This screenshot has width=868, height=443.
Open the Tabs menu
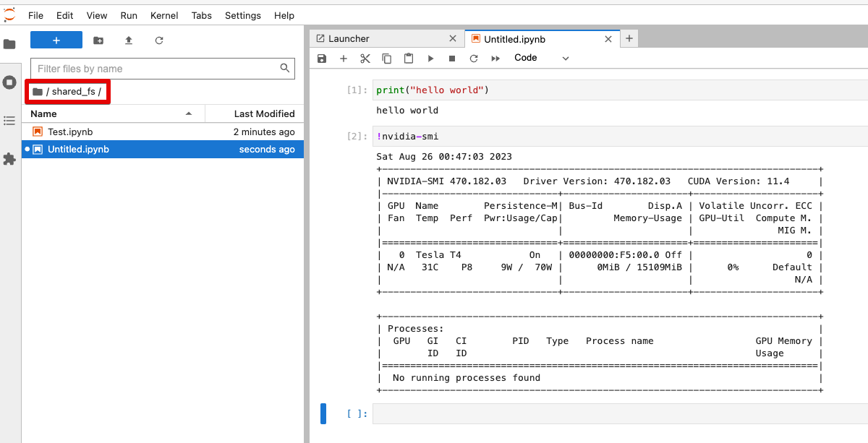pos(202,15)
